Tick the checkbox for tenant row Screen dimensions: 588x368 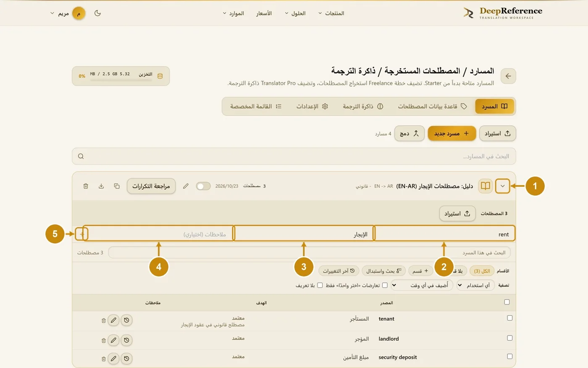click(509, 318)
